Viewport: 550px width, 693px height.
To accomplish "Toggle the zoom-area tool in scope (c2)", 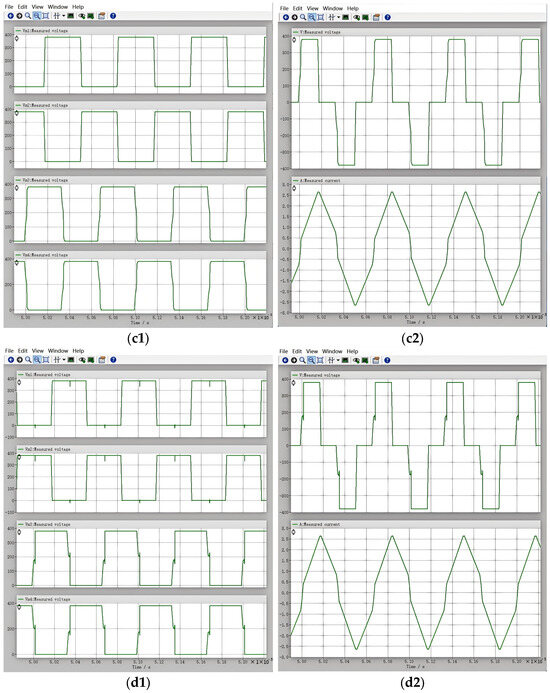I will [x=312, y=17].
